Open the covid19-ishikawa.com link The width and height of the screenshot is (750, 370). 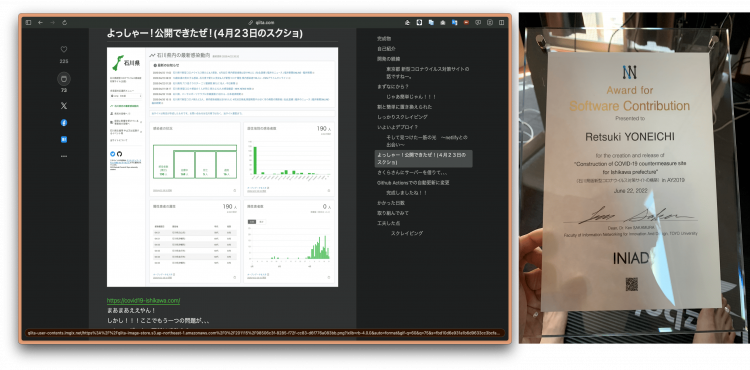point(143,301)
